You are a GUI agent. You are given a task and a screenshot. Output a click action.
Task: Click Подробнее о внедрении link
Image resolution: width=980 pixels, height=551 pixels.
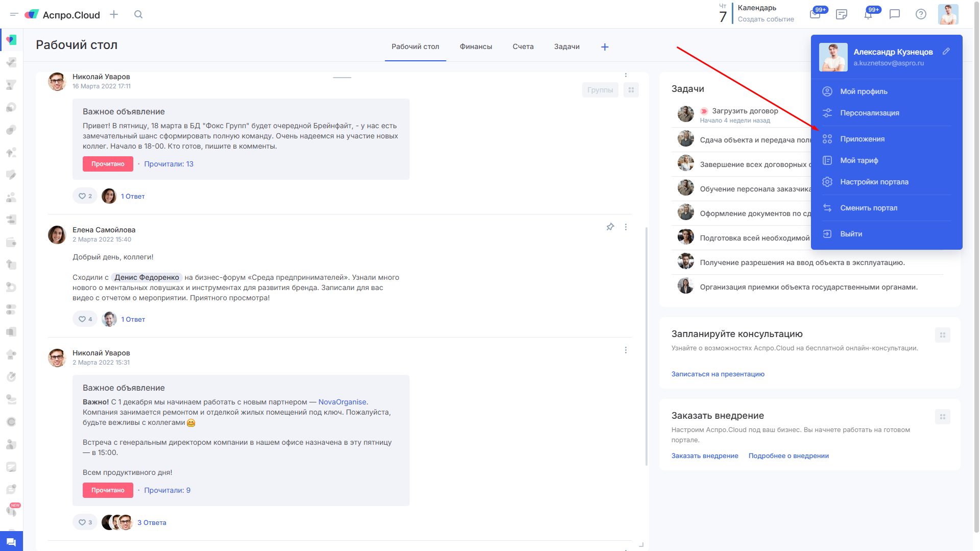(x=788, y=456)
